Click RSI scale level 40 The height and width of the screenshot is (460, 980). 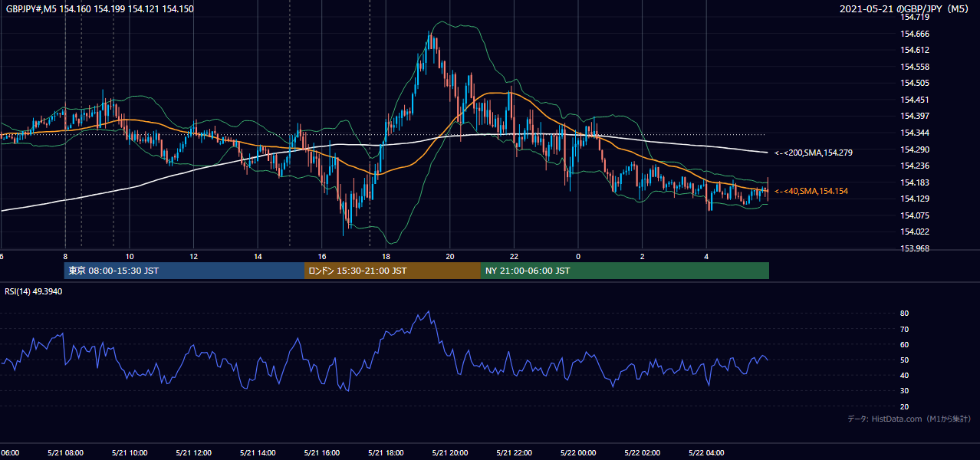[x=904, y=375]
